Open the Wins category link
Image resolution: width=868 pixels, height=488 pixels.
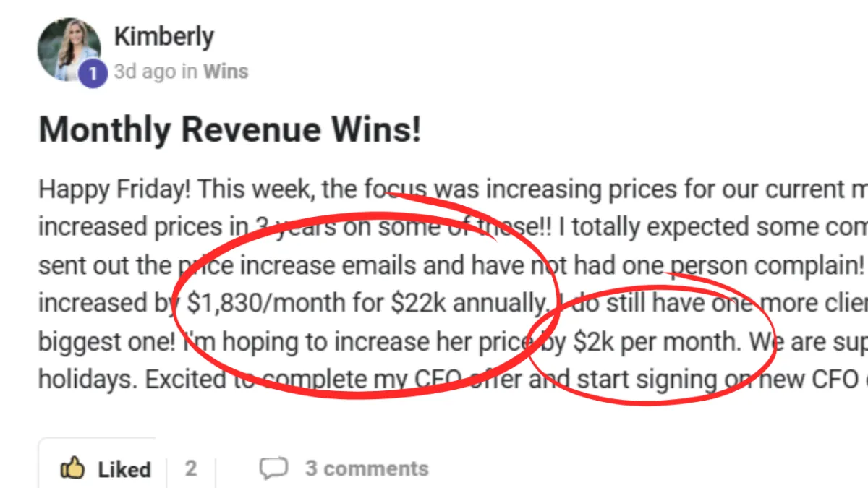[225, 72]
